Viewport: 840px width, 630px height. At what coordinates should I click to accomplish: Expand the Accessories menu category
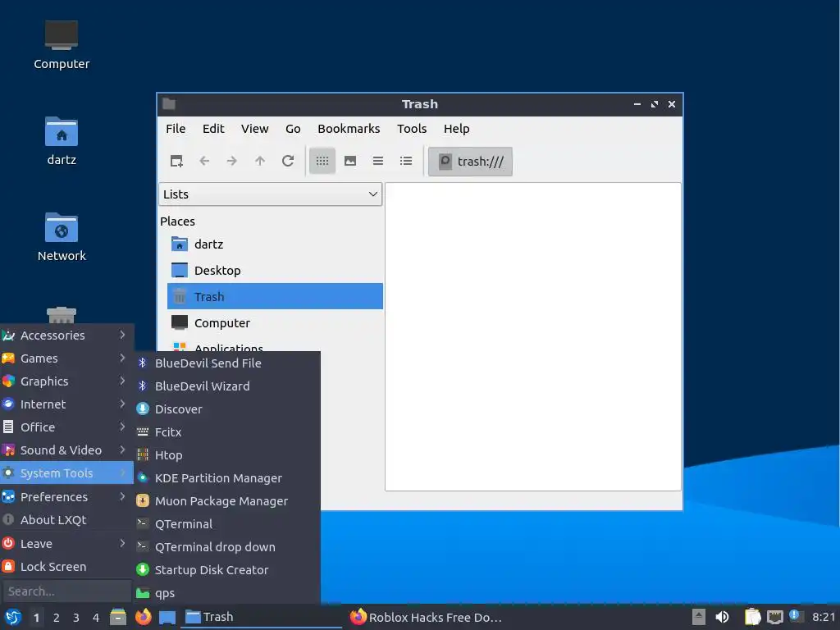[x=66, y=336]
